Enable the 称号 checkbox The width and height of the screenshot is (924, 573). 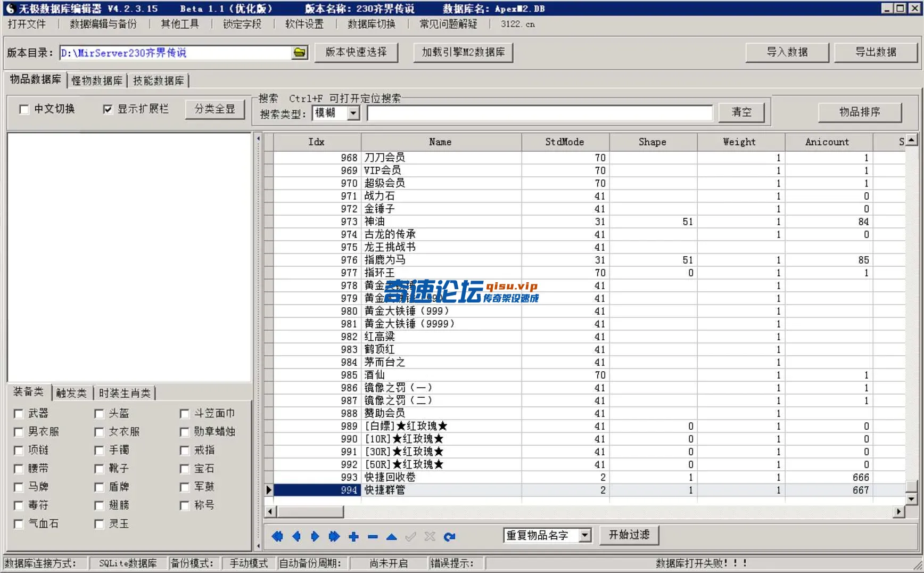pos(185,505)
